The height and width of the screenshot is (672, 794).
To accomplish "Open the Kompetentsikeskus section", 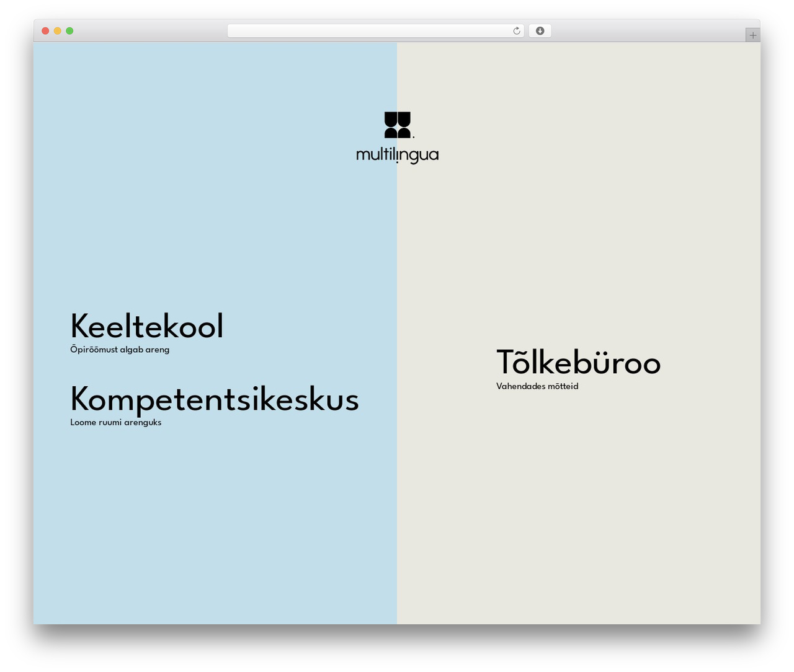I will 214,400.
